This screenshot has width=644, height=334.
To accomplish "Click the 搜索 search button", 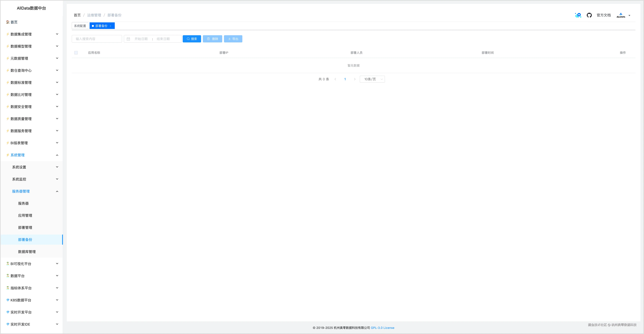I will (x=192, y=39).
